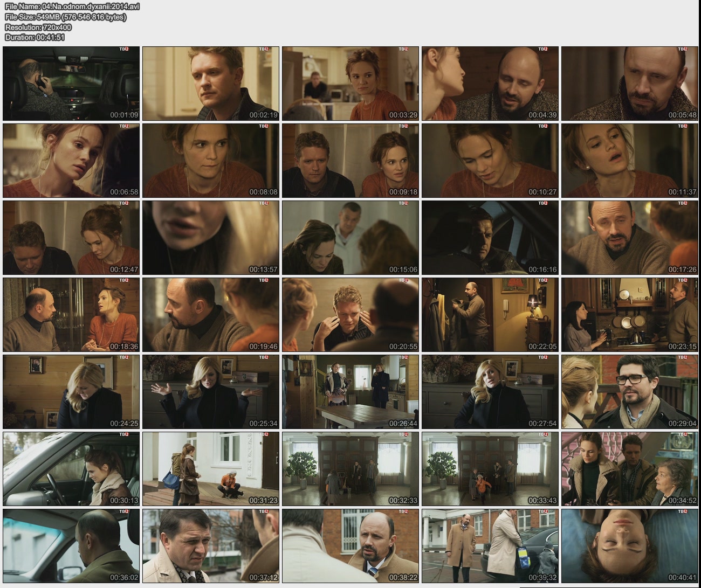
Task: Open the frame of man with glasses at 00:29:04
Action: coord(629,392)
